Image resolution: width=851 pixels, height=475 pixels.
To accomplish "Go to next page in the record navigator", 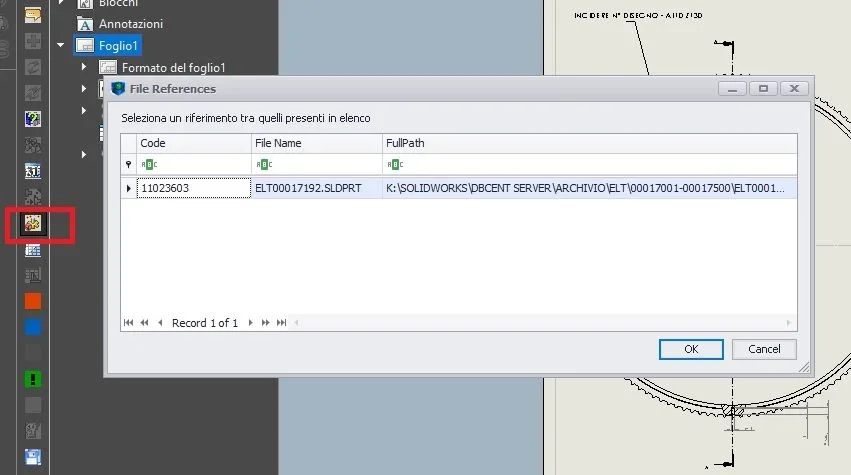I will 265,322.
